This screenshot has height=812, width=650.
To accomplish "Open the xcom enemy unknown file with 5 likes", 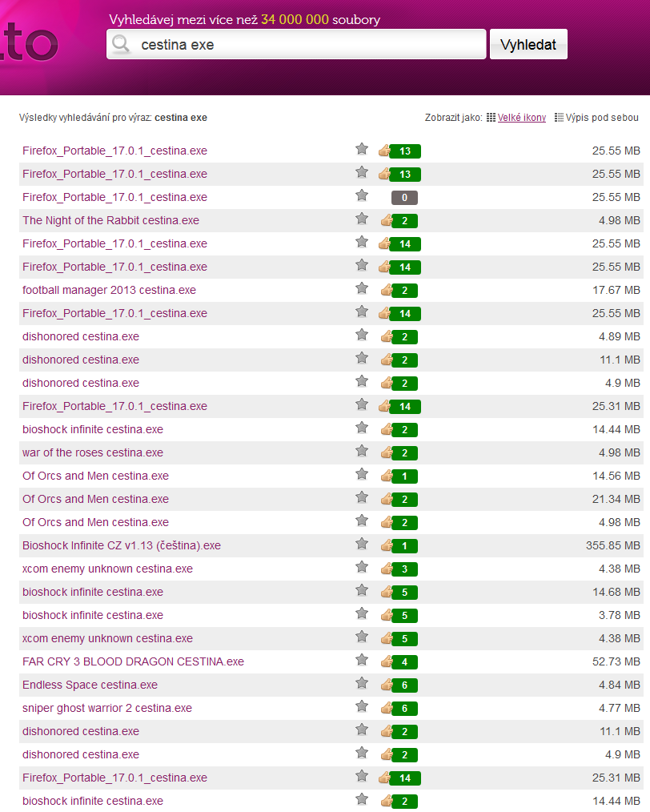I will (107, 638).
